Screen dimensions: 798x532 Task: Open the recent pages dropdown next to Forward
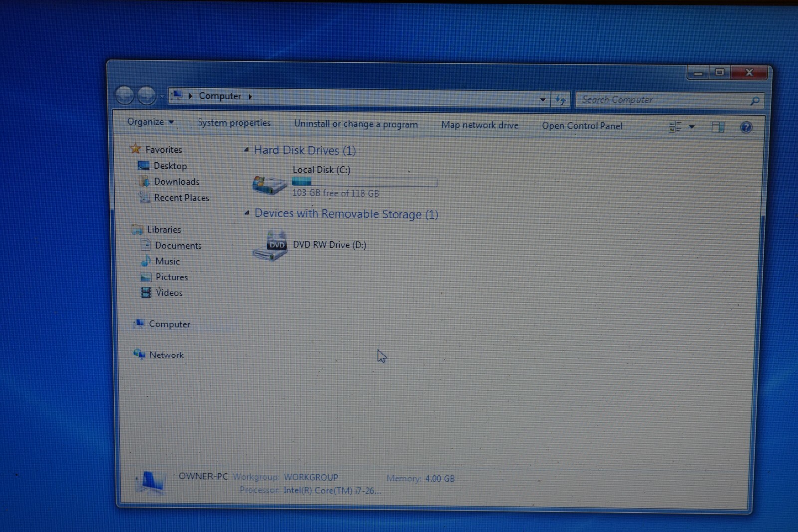[162, 96]
